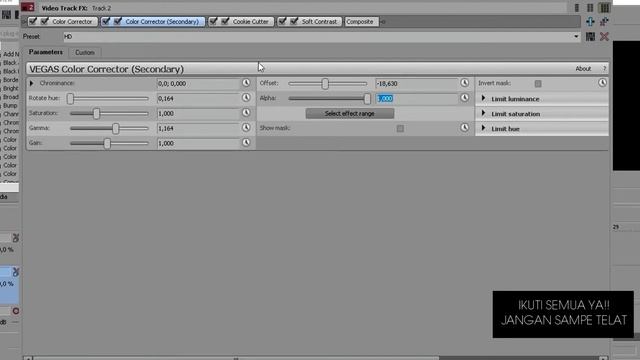The image size is (640, 360).
Task: Click the Rotate hue value field
Action: [x=198, y=98]
